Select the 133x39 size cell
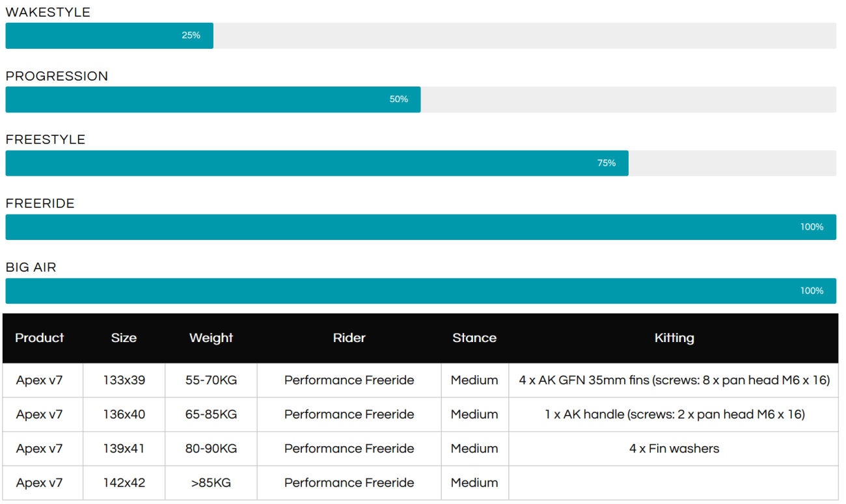Viewport: 846px width, 504px height. [124, 380]
